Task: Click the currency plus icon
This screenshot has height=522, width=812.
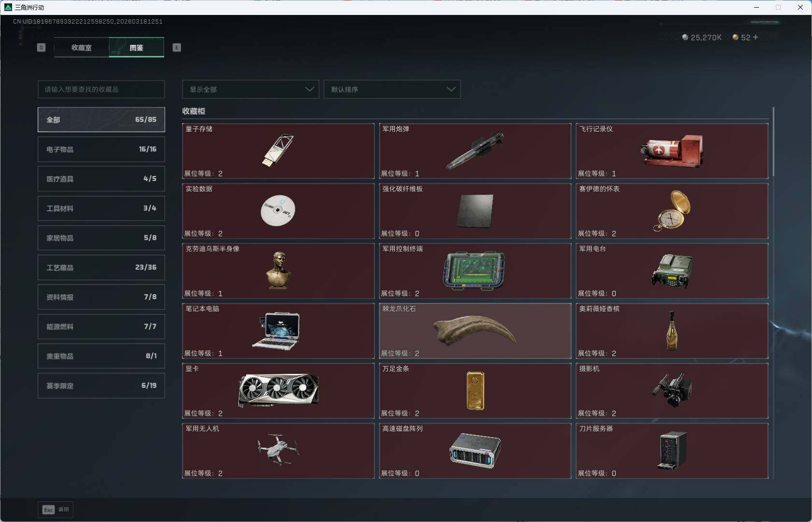Action: coord(756,37)
